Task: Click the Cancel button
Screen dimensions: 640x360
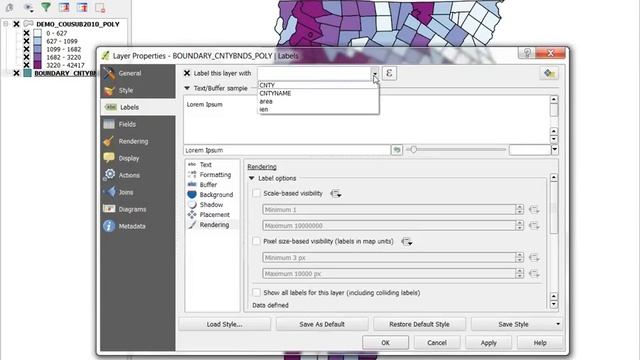Action: click(437, 343)
